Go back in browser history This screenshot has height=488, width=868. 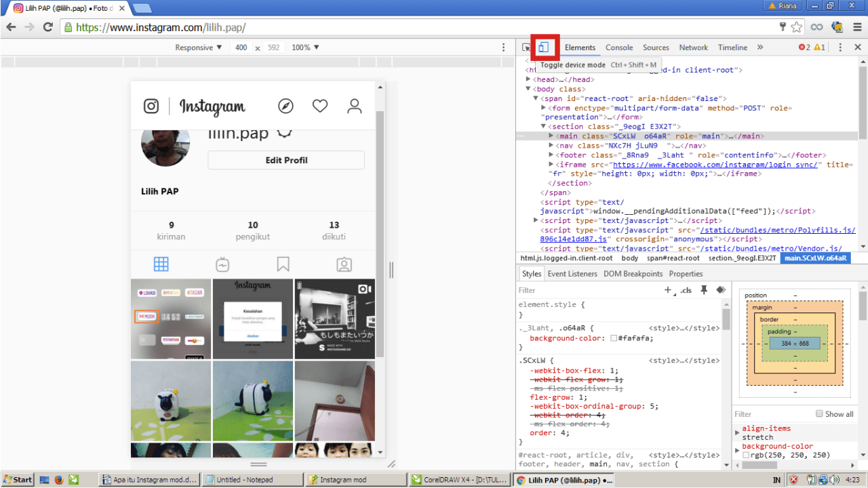pyautogui.click(x=11, y=27)
